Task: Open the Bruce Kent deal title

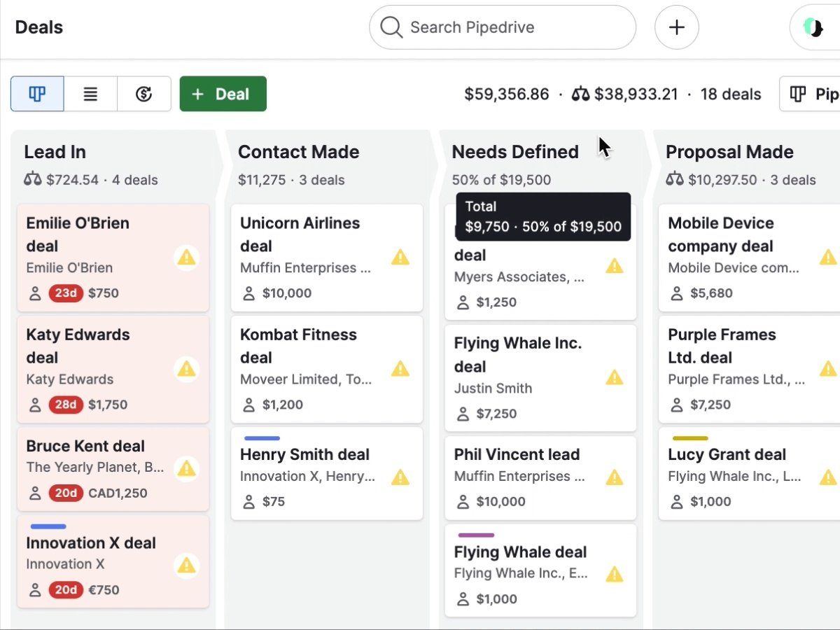Action: (85, 447)
